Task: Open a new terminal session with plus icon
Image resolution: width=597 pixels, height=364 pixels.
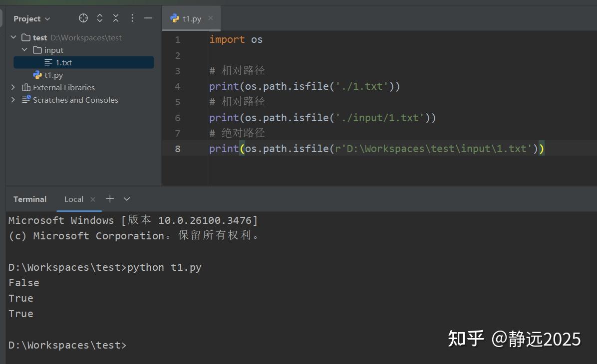Action: tap(110, 198)
